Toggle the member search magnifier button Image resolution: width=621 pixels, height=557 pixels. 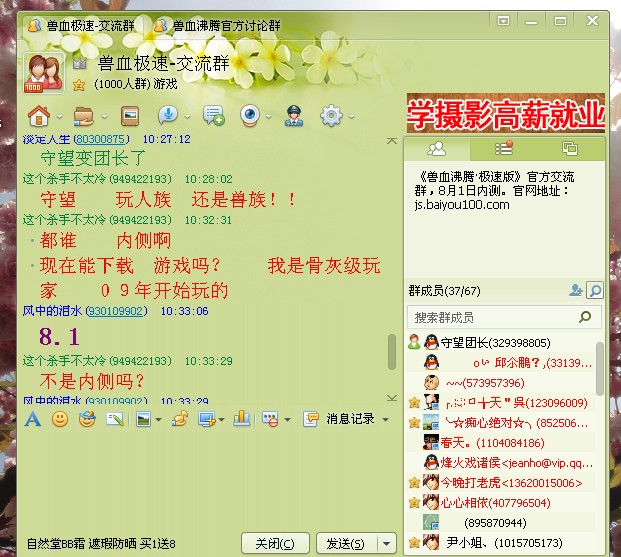[595, 290]
